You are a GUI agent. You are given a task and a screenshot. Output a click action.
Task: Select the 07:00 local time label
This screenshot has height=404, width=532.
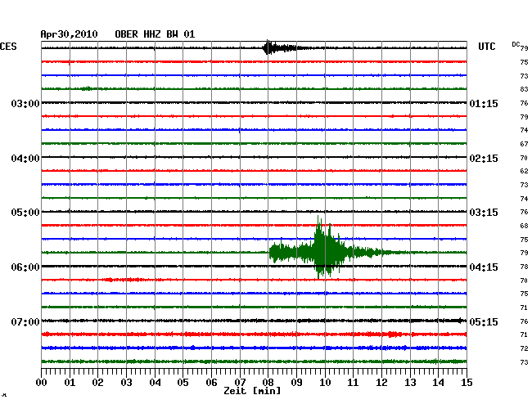tap(25, 321)
